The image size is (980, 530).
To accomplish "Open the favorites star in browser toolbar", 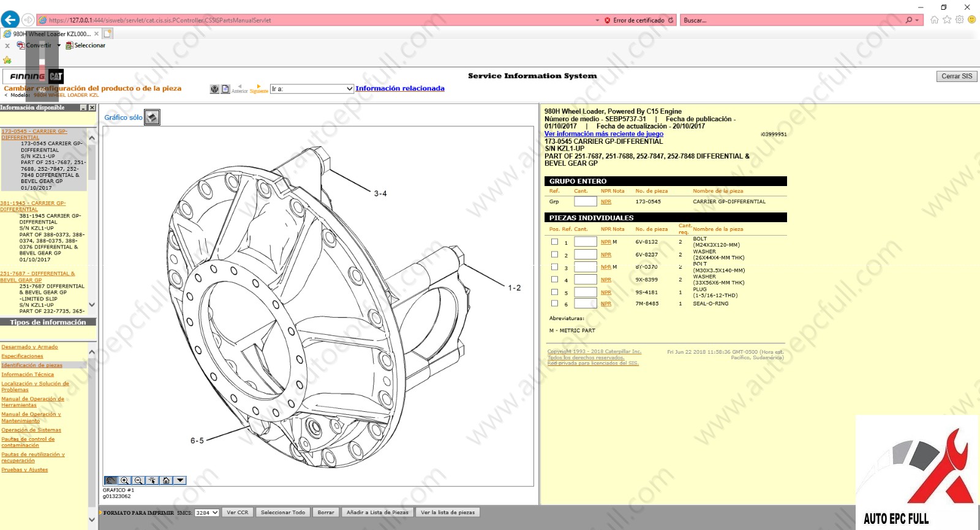I will (947, 20).
